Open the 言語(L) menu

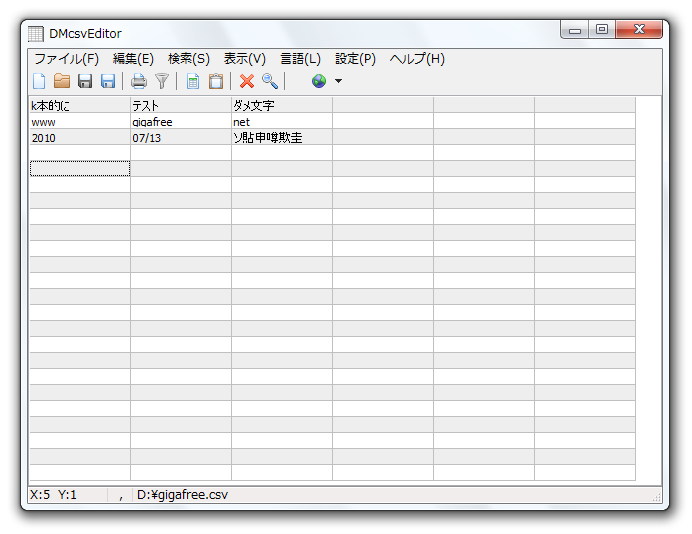301,59
